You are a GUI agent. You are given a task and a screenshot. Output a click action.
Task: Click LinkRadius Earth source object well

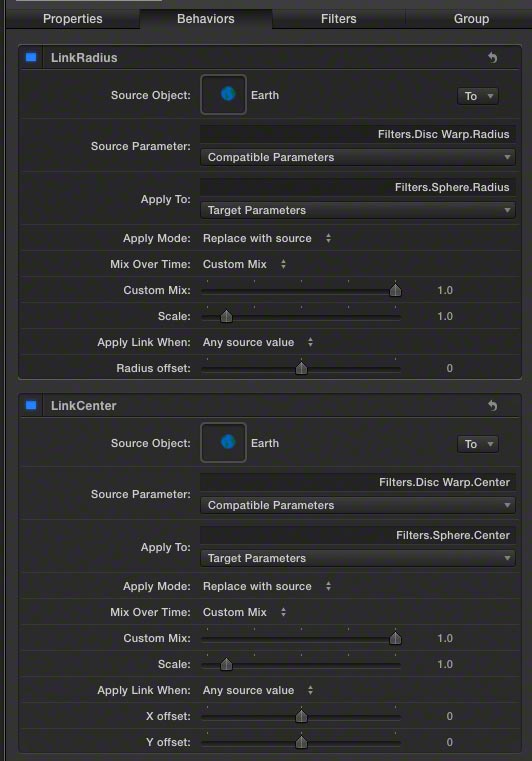click(x=223, y=95)
